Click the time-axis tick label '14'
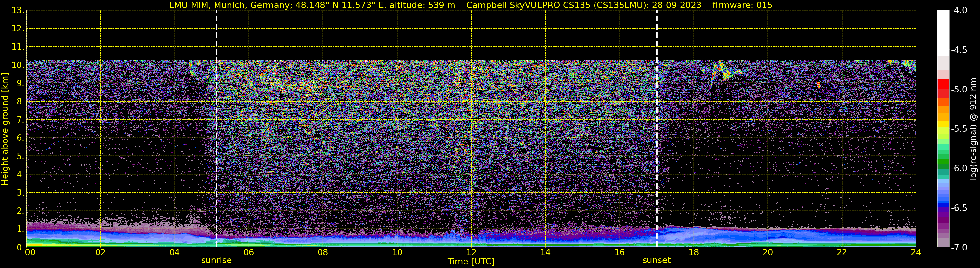 545,252
